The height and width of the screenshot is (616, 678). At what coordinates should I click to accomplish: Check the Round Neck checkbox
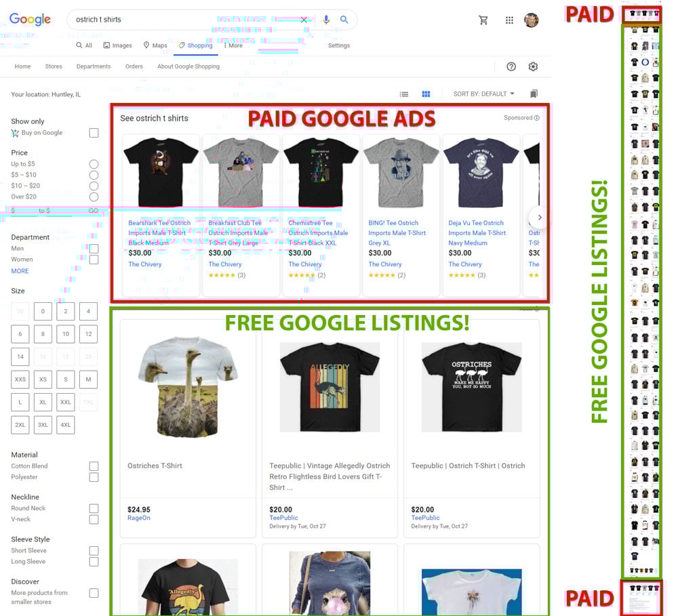(x=94, y=508)
